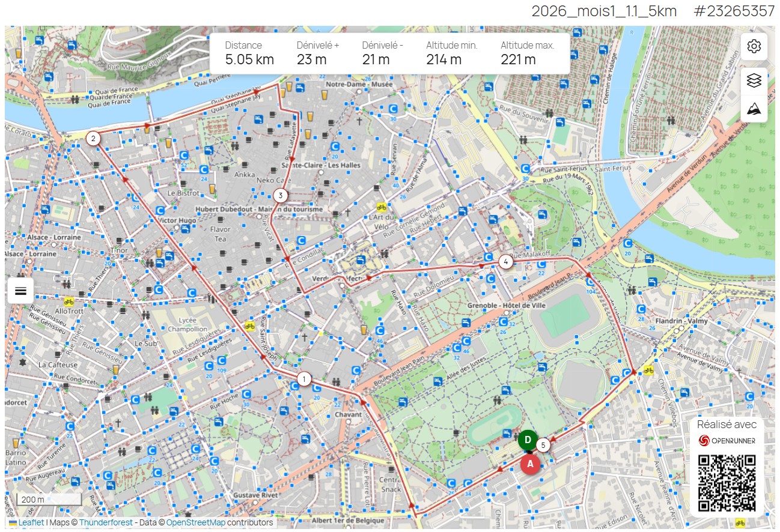Click the green D departure marker
780x532 pixels.
528,440
